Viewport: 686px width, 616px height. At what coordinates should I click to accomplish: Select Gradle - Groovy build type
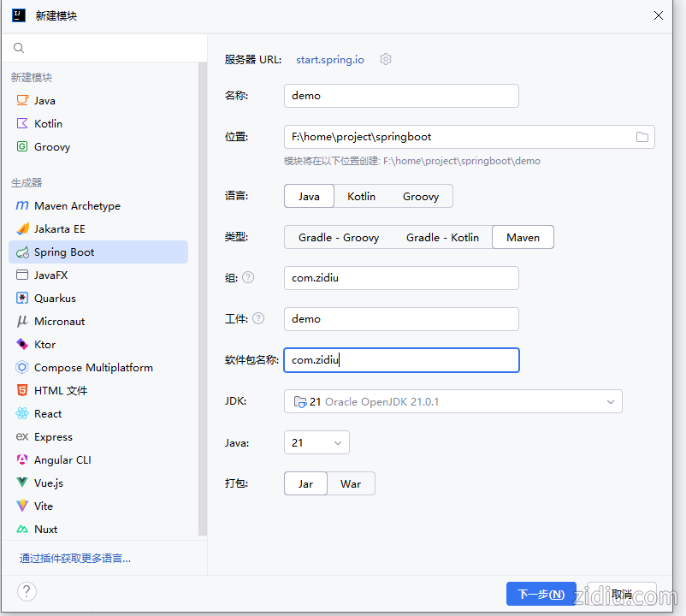[x=338, y=237]
